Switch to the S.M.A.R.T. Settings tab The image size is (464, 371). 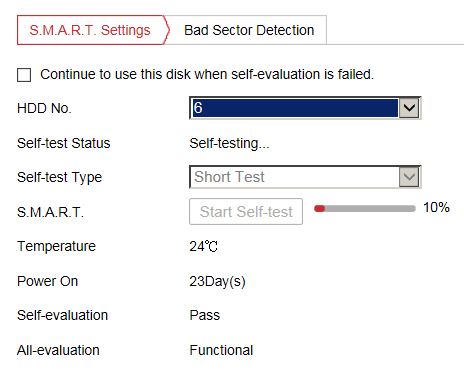(x=91, y=30)
